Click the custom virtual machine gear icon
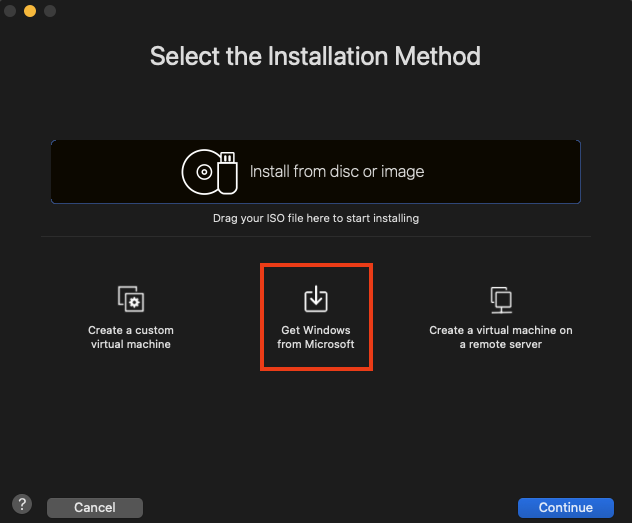Image resolution: width=632 pixels, height=523 pixels. 130,299
